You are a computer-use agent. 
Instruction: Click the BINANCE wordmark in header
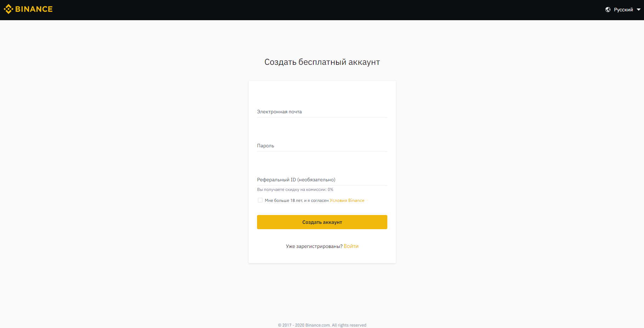(34, 9)
